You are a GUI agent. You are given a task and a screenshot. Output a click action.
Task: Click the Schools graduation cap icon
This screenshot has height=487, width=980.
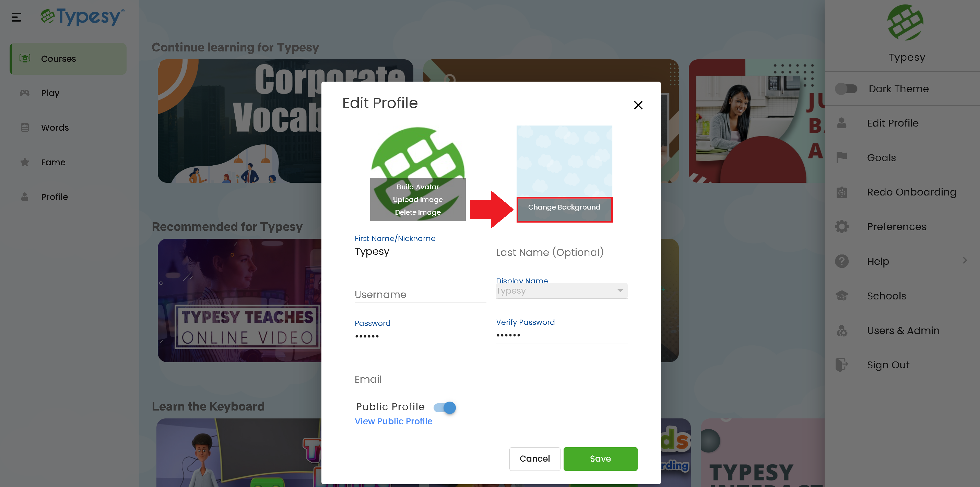click(x=841, y=296)
